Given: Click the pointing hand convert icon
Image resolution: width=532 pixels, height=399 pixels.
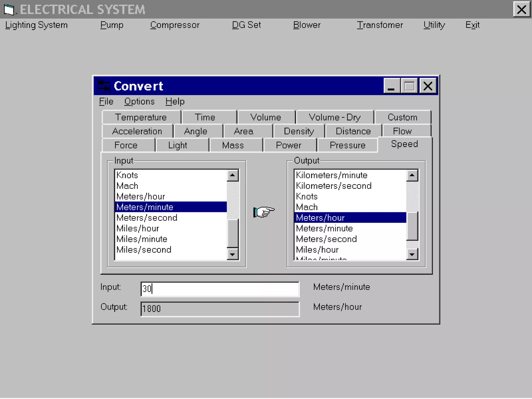Looking at the screenshot, I should (264, 212).
